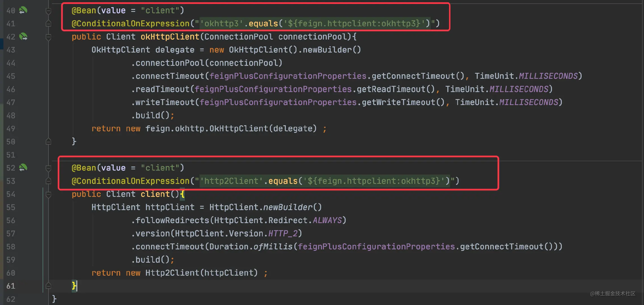
Task: Click line number 45 in the gutter
Action: pos(11,76)
